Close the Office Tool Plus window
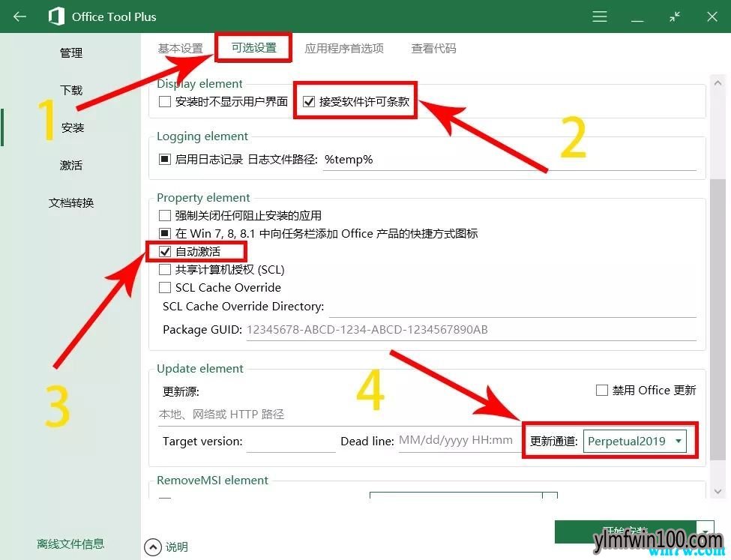The height and width of the screenshot is (560, 731). click(712, 16)
